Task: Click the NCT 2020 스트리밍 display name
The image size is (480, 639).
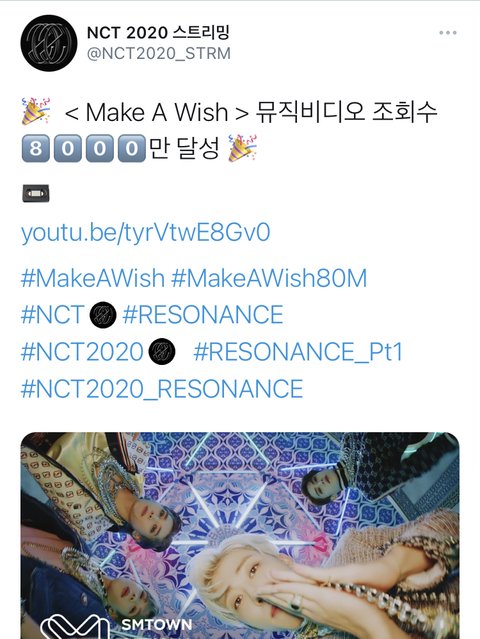Action: [159, 33]
